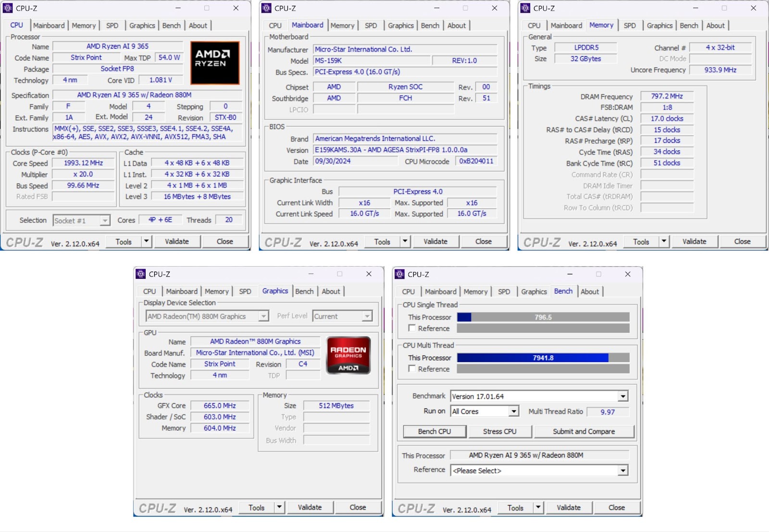
Task: Click the Cores value 4P + 6E
Action: tap(160, 220)
